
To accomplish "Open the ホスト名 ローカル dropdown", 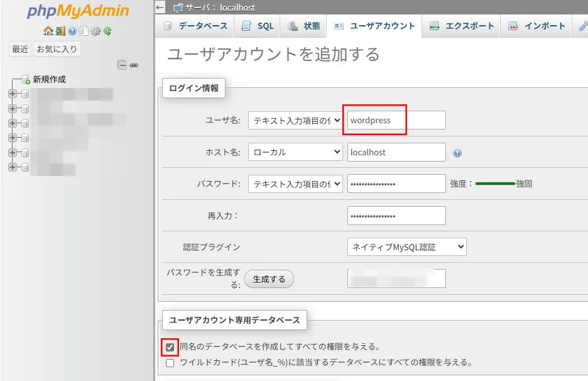I will point(295,152).
